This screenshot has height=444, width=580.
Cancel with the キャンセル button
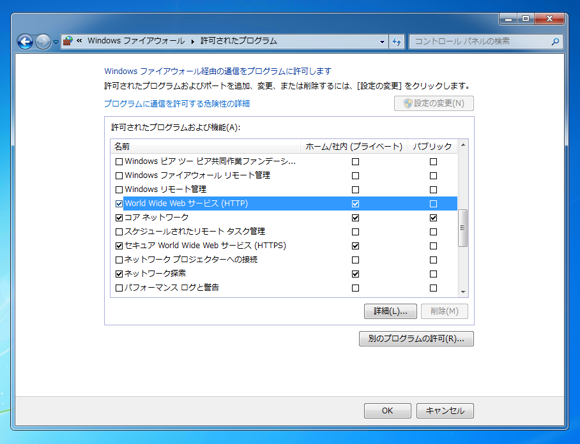click(x=445, y=411)
